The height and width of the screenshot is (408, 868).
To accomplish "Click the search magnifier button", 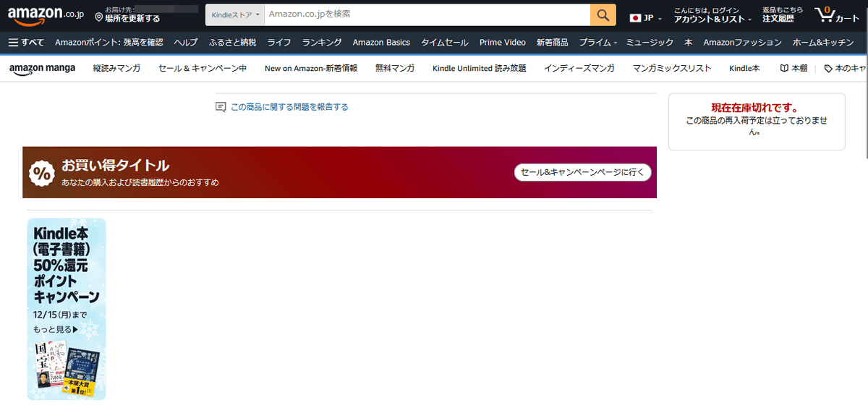I will pyautogui.click(x=603, y=14).
